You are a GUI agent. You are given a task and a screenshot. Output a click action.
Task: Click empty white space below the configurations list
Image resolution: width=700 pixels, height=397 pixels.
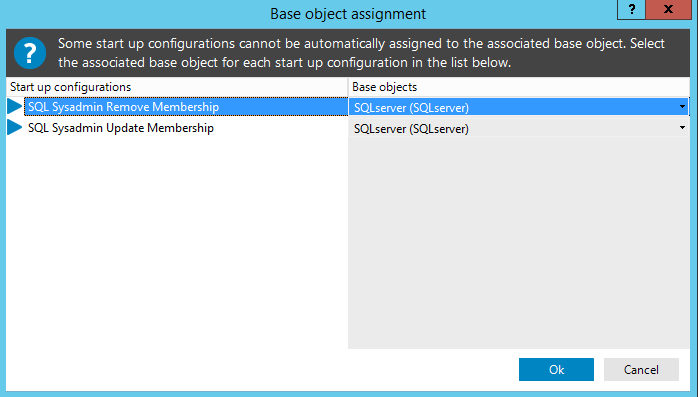[177, 243]
